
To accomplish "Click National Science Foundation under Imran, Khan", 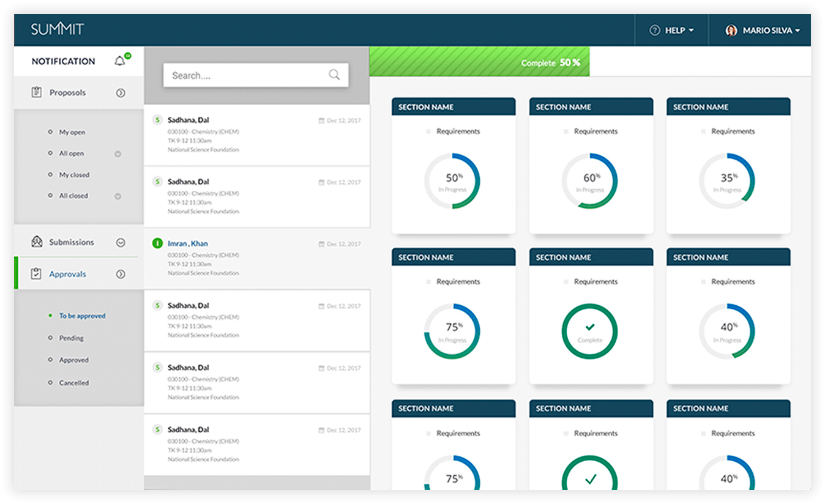I will pos(203,273).
